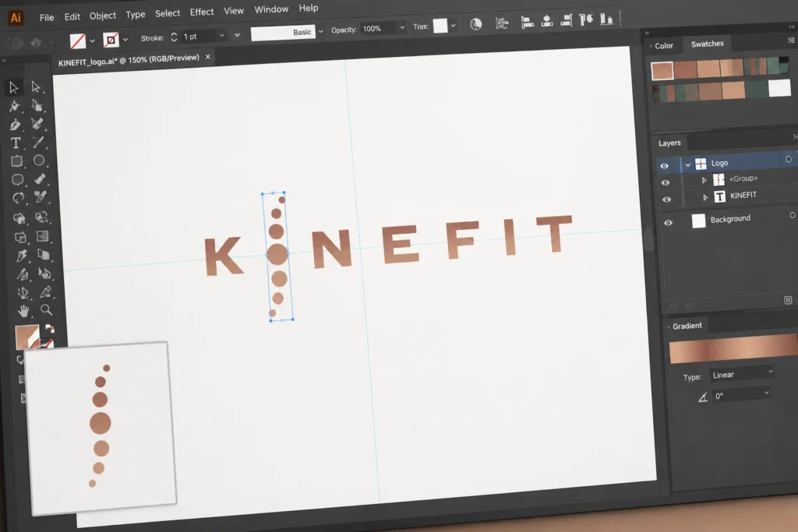This screenshot has width=798, height=532.
Task: Click the Eraser tool
Action: [40, 179]
